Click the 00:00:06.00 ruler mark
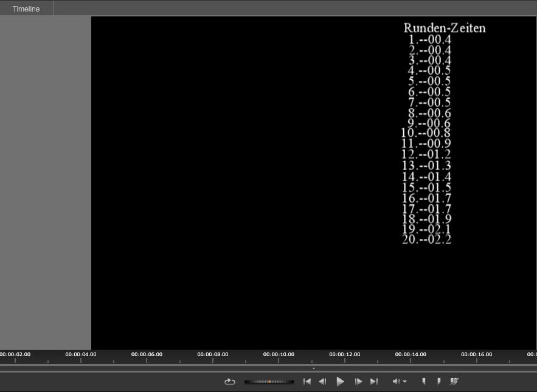 coord(147,354)
